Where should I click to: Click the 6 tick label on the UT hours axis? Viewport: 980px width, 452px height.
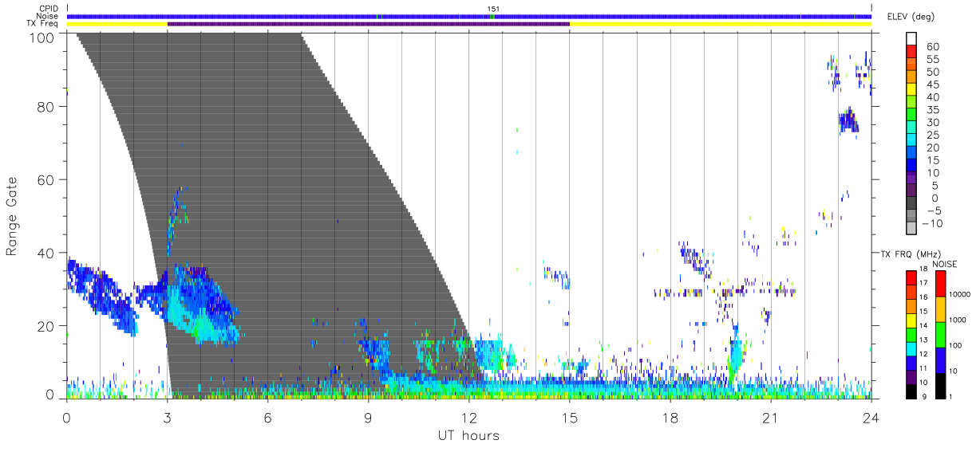[268, 416]
